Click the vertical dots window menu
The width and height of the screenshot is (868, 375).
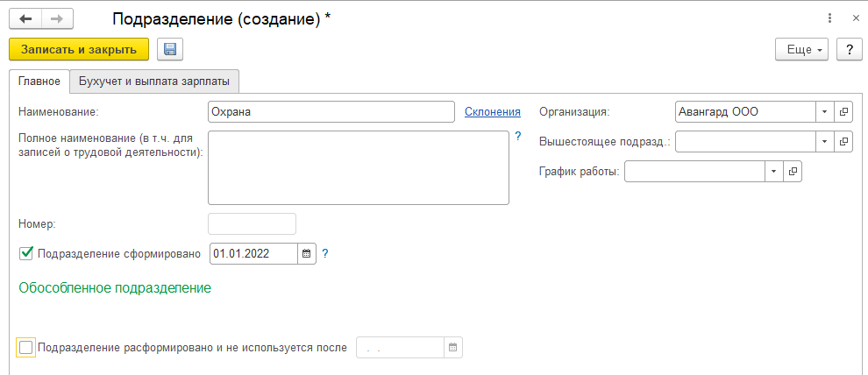pos(829,18)
